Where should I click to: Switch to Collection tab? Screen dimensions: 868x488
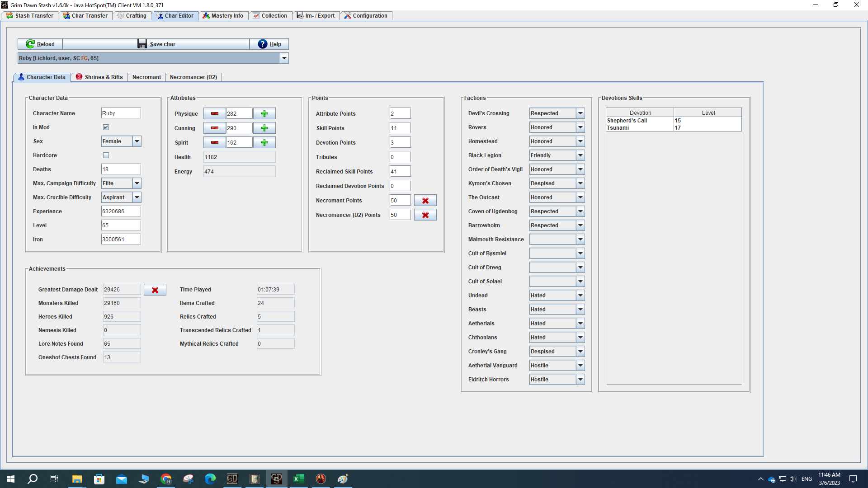click(x=270, y=16)
